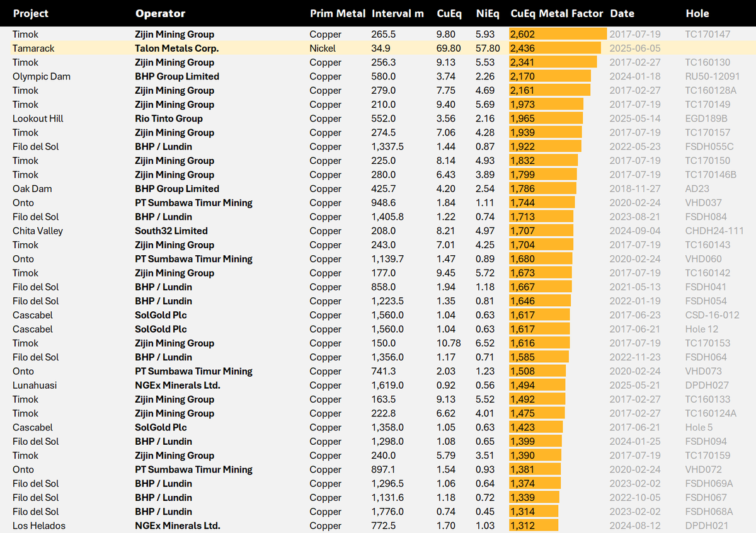The height and width of the screenshot is (533, 756).
Task: Select the Tamarack project cell
Action: click(33, 48)
